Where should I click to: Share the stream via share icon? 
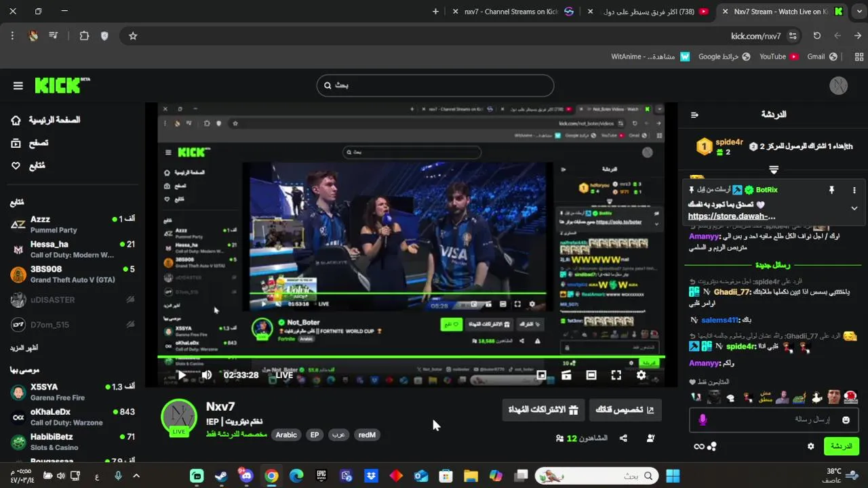(623, 439)
